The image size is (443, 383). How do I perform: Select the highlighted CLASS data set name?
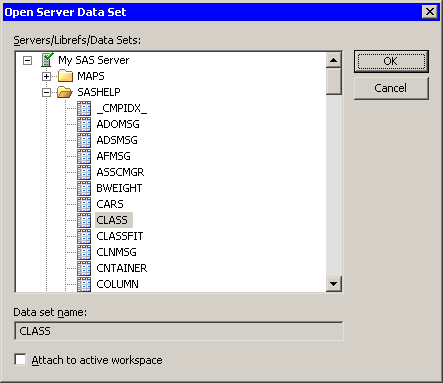pos(114,220)
